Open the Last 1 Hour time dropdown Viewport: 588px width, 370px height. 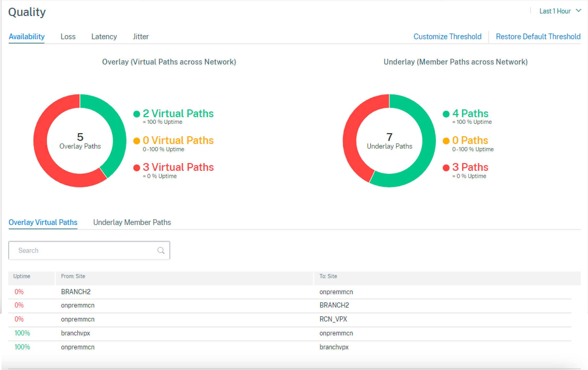(x=560, y=11)
